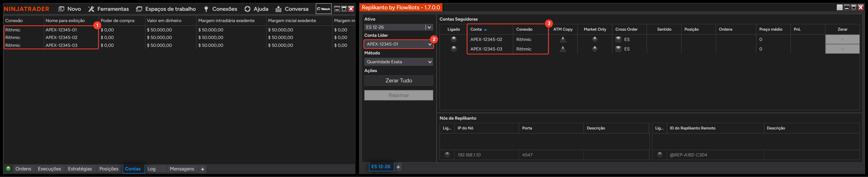This screenshot has width=868, height=177.
Task: Switch to the Ordens tab
Action: coord(23,169)
